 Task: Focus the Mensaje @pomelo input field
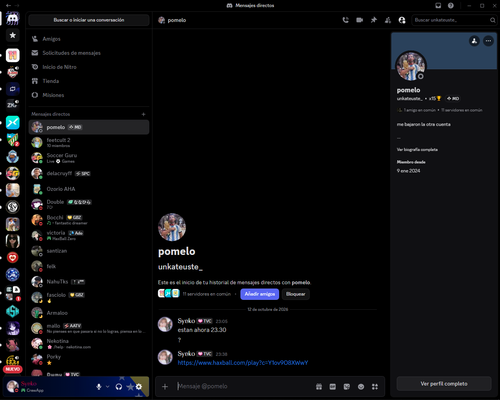point(245,386)
